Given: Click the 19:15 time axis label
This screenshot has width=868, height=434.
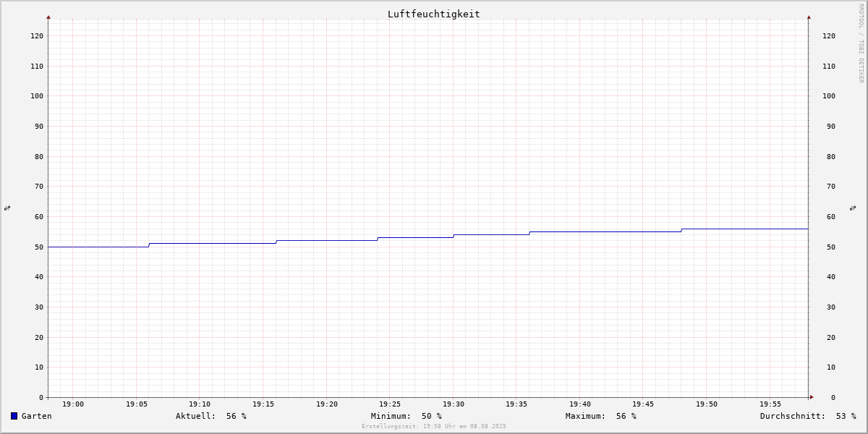Looking at the screenshot, I should 263,404.
